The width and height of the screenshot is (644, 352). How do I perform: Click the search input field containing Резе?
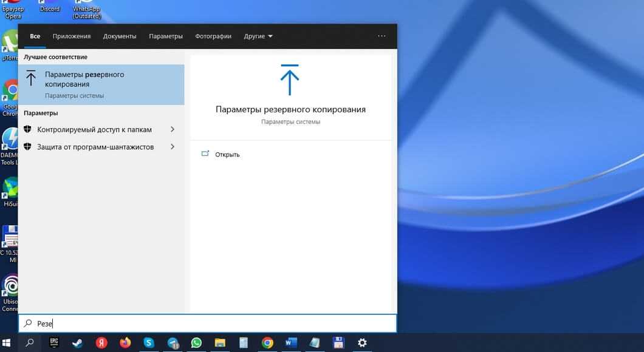pos(207,323)
